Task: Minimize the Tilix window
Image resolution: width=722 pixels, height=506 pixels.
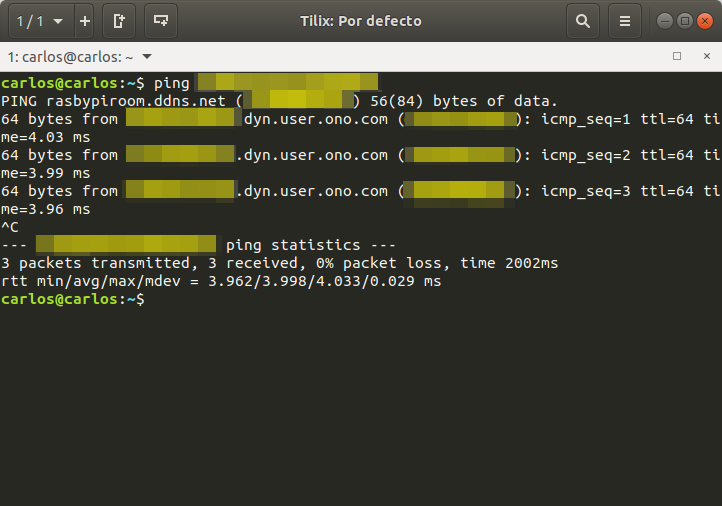Action: [x=666, y=21]
